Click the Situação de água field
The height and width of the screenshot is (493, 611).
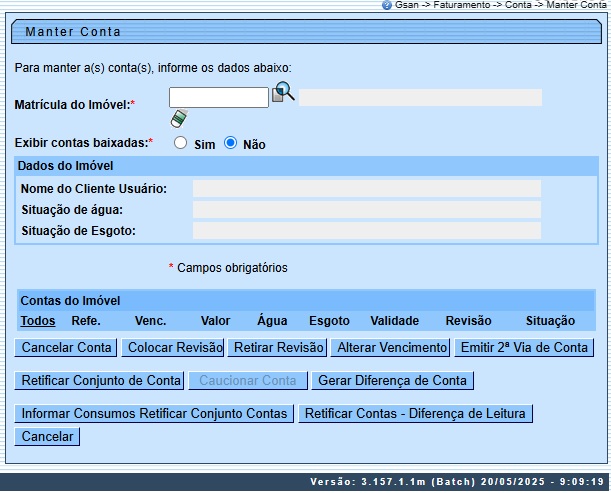pyautogui.click(x=366, y=209)
